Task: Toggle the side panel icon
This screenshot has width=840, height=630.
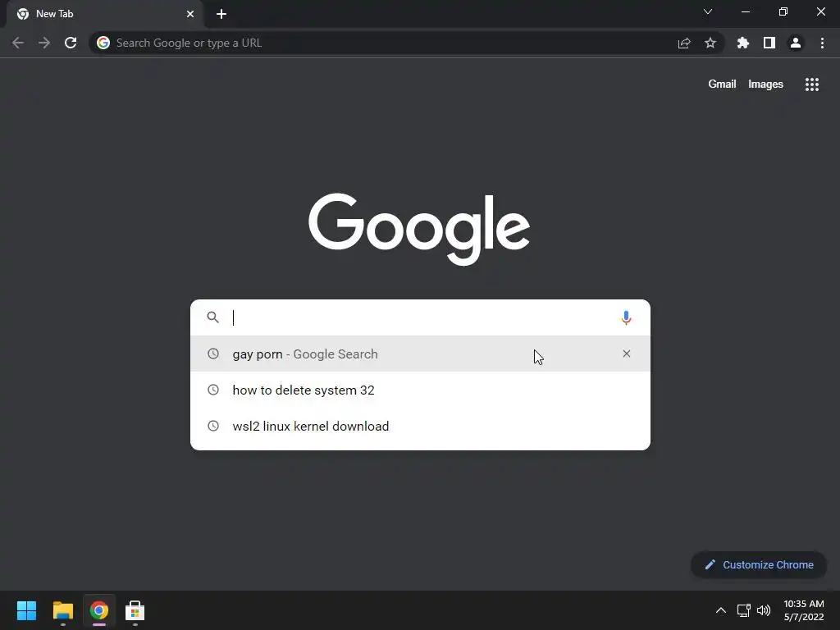Action: click(x=769, y=43)
